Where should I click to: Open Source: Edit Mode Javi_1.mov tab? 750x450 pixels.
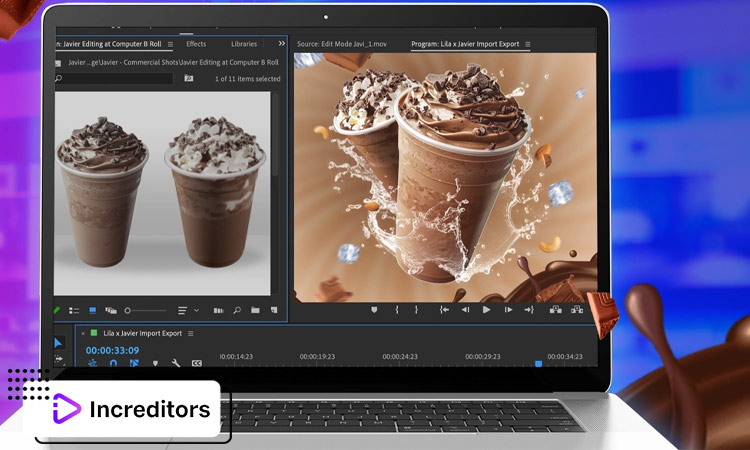(342, 44)
